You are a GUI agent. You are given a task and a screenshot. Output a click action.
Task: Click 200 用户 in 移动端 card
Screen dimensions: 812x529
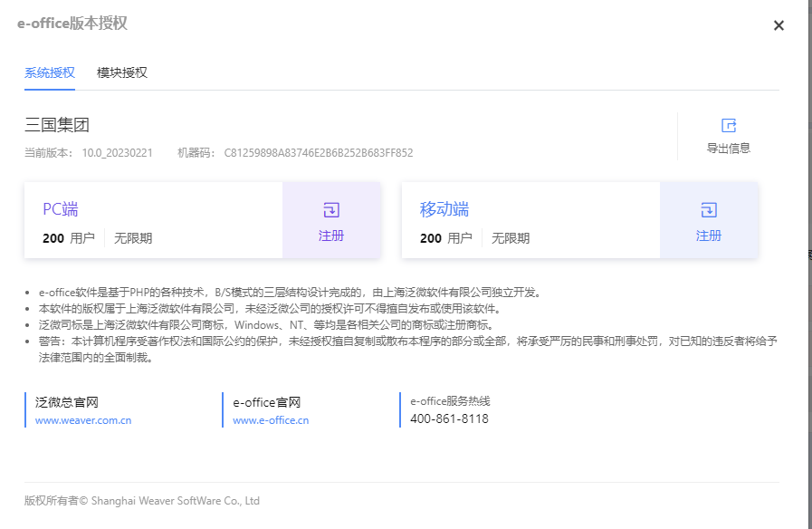click(446, 238)
